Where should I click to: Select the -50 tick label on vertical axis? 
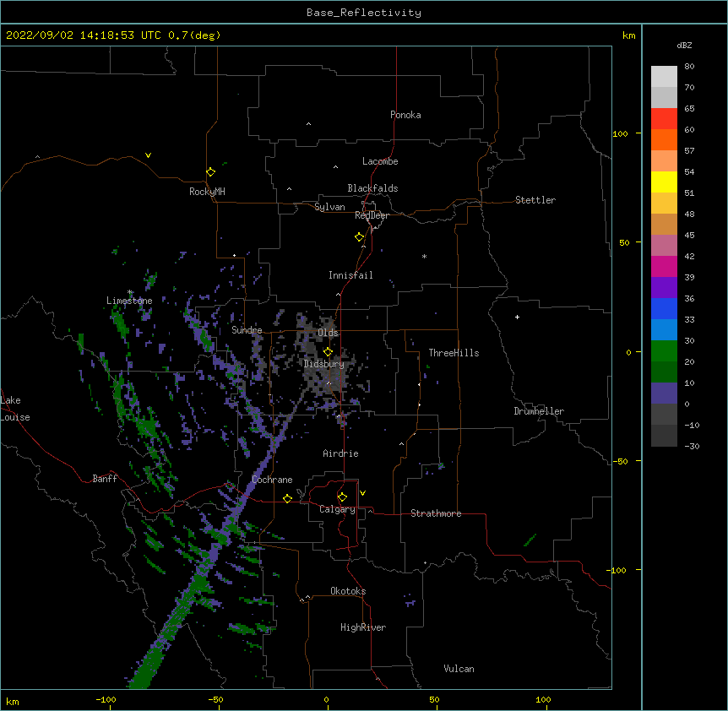coord(620,461)
